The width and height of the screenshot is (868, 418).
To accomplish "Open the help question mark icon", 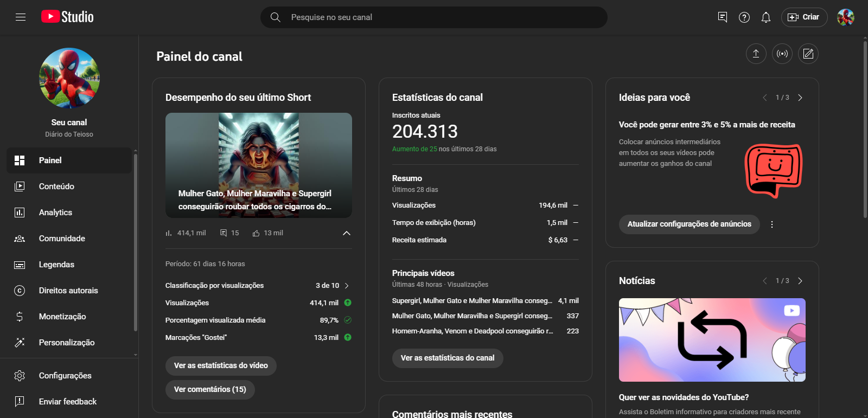I will pyautogui.click(x=744, y=17).
